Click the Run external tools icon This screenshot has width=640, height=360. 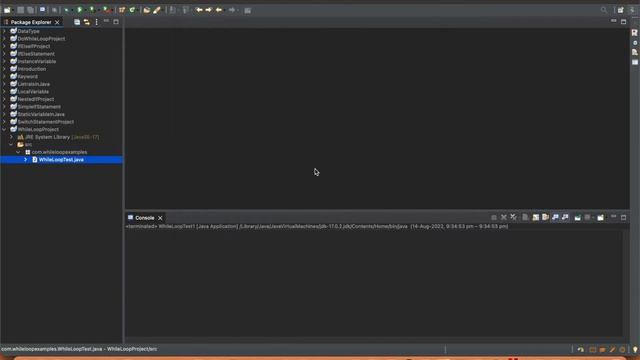click(x=106, y=10)
